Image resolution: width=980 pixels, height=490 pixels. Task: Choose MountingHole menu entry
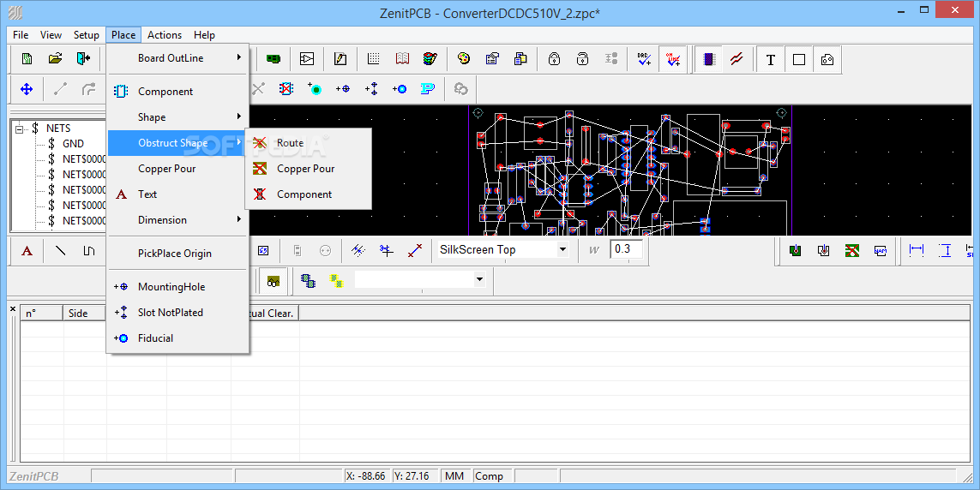tap(178, 286)
